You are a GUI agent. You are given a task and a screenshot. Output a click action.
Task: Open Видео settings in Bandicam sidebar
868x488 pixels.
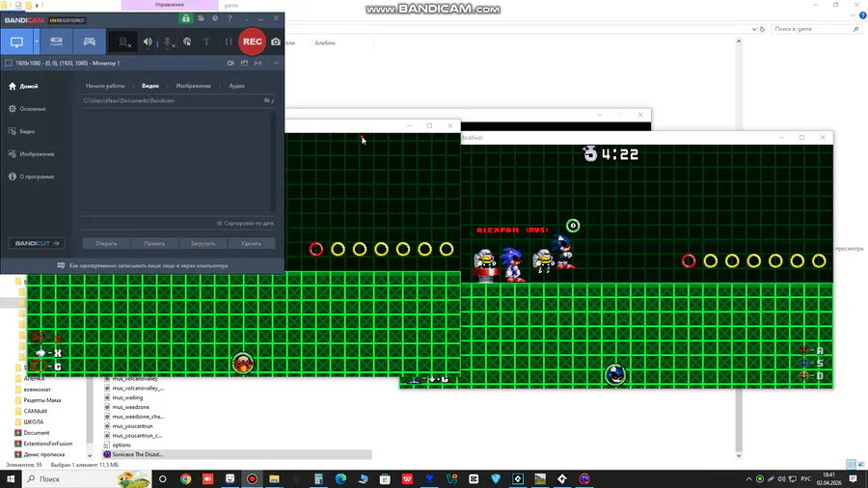(x=21, y=132)
